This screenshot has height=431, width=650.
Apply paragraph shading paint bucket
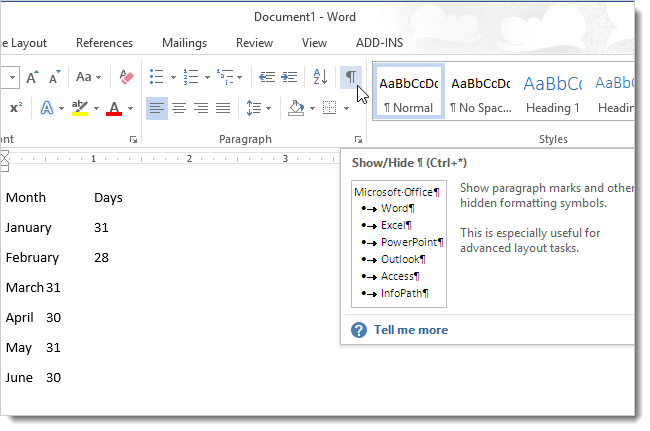coord(296,108)
